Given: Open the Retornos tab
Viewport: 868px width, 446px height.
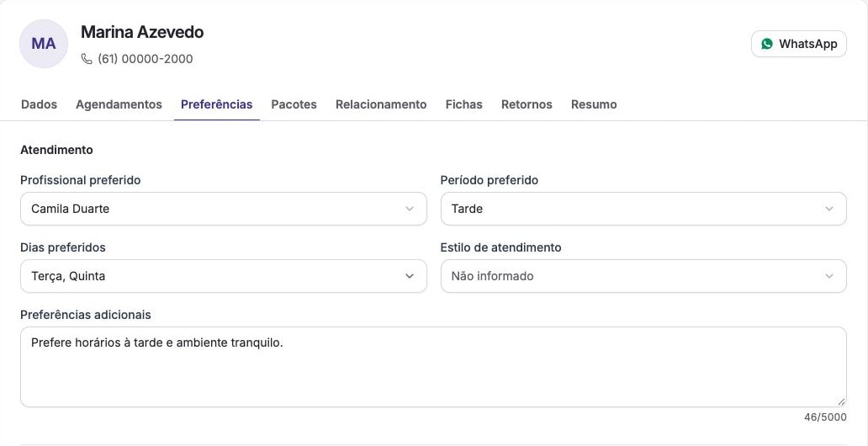Looking at the screenshot, I should pyautogui.click(x=527, y=104).
